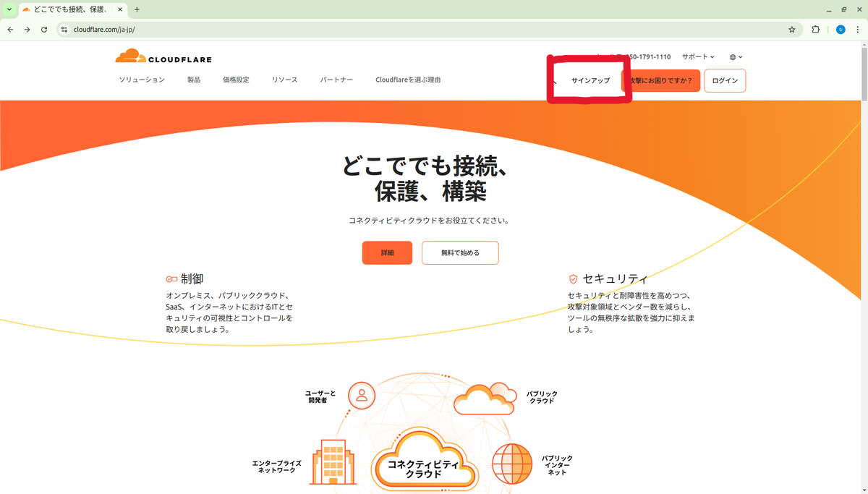Open the リソース menu
The image size is (868, 494).
284,80
